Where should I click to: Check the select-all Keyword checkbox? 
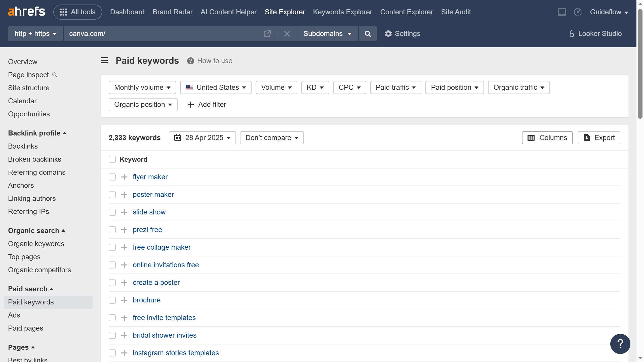(x=112, y=159)
